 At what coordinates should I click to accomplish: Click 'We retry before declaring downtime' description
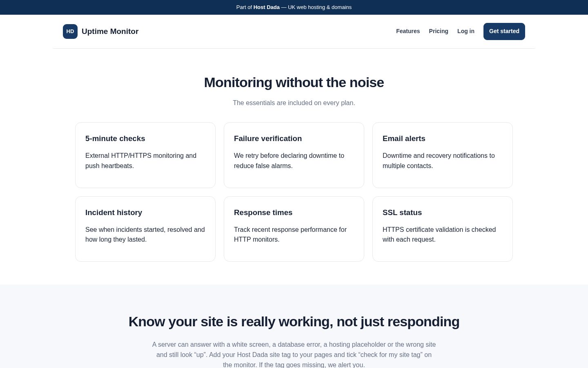click(289, 161)
